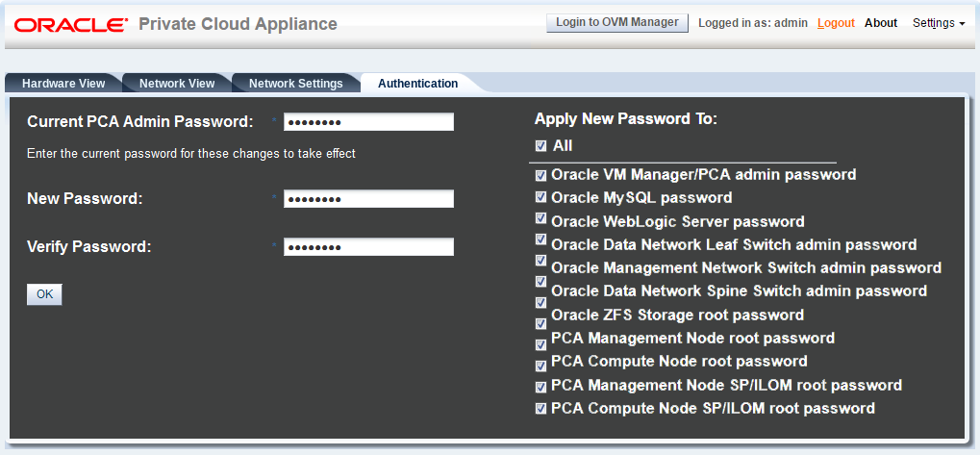980x455 pixels.
Task: Focus the Verify Password field
Action: [x=368, y=247]
